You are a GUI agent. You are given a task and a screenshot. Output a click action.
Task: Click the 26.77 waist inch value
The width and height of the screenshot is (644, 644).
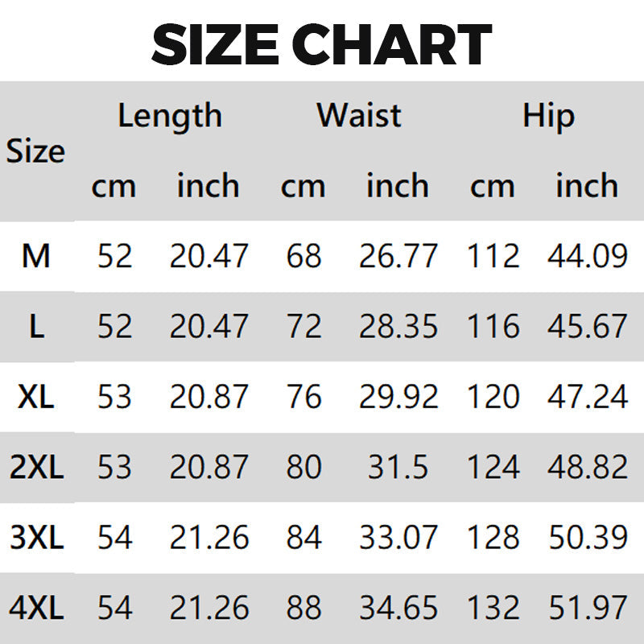[398, 256]
